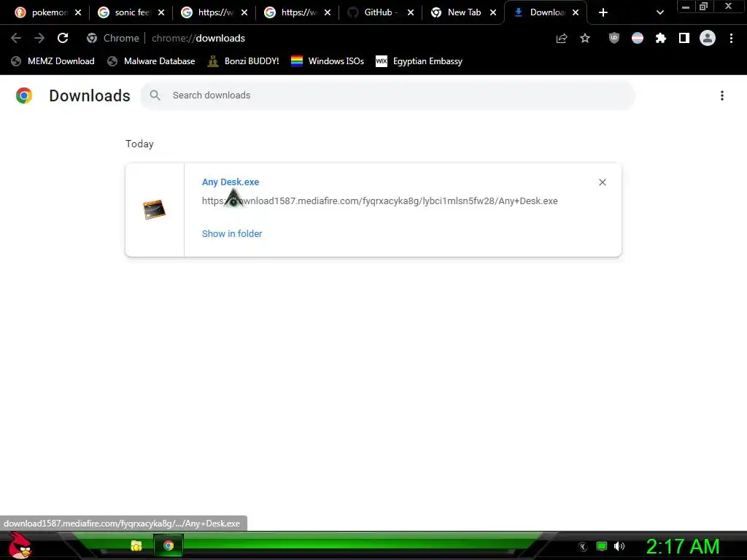Click the Chrome taskbar button
This screenshot has height=560, width=747.
tap(169, 545)
